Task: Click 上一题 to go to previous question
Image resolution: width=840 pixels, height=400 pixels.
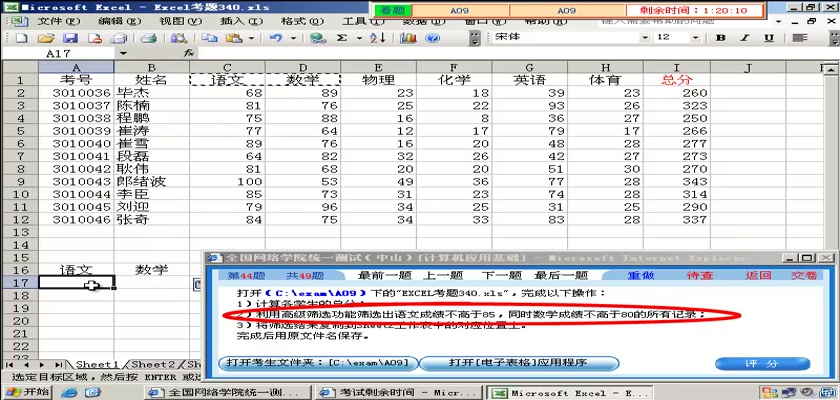Action: pos(442,276)
